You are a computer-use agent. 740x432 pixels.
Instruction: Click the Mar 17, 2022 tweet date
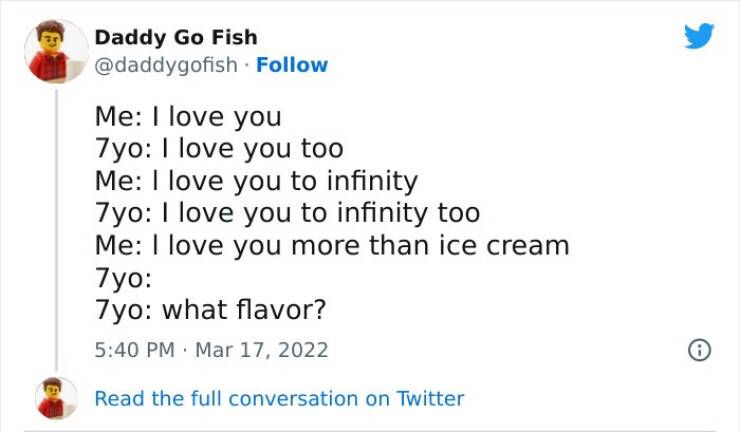(x=262, y=351)
